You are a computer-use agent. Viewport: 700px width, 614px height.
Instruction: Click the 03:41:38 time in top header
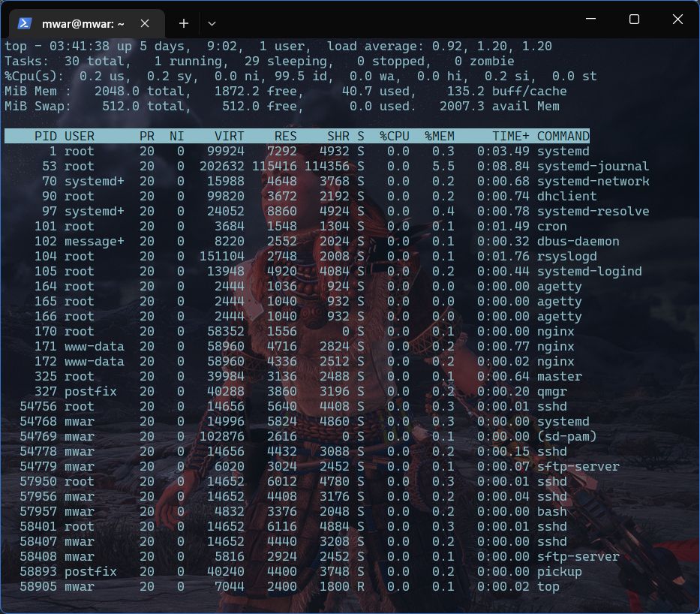tap(80, 46)
